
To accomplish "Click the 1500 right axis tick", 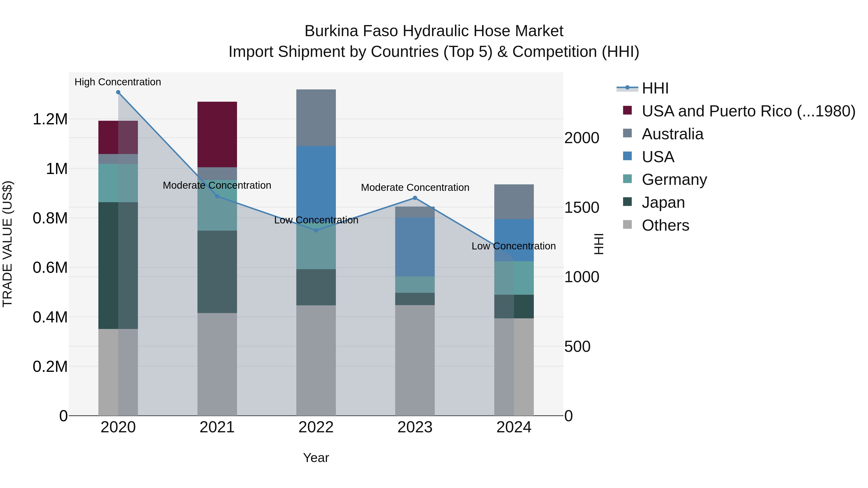I will click(x=582, y=208).
